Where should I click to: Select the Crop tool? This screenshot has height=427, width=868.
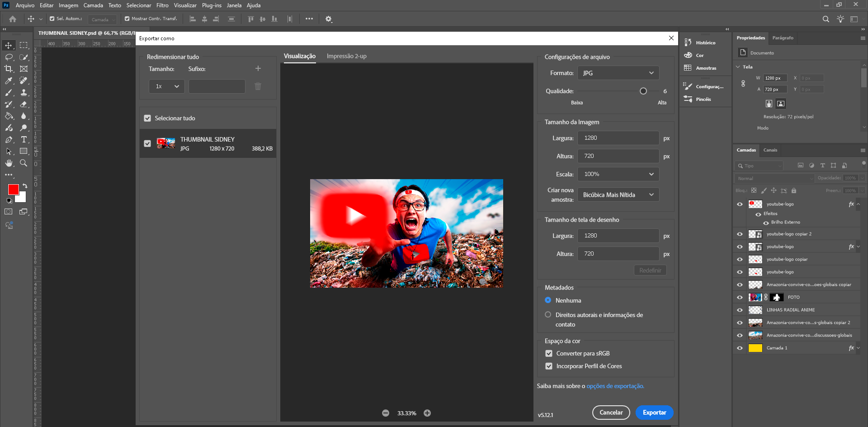tap(9, 69)
